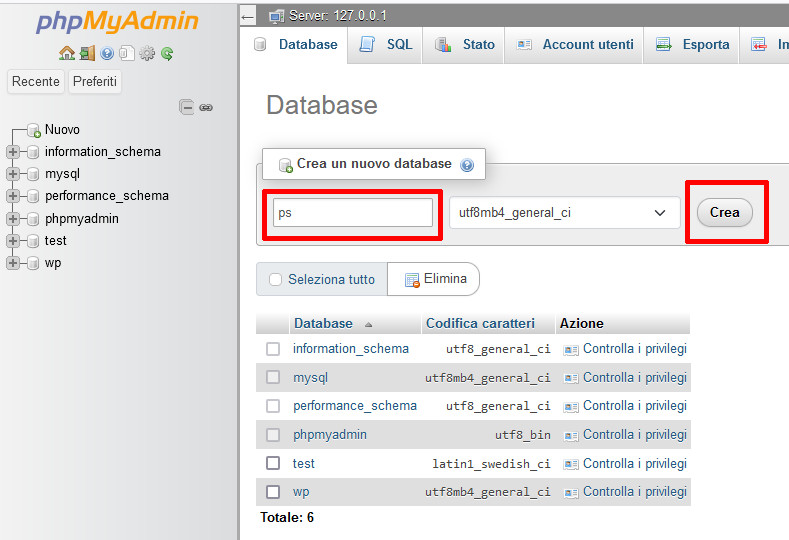Click the Nuovo database icon in the tree

pyautogui.click(x=34, y=130)
